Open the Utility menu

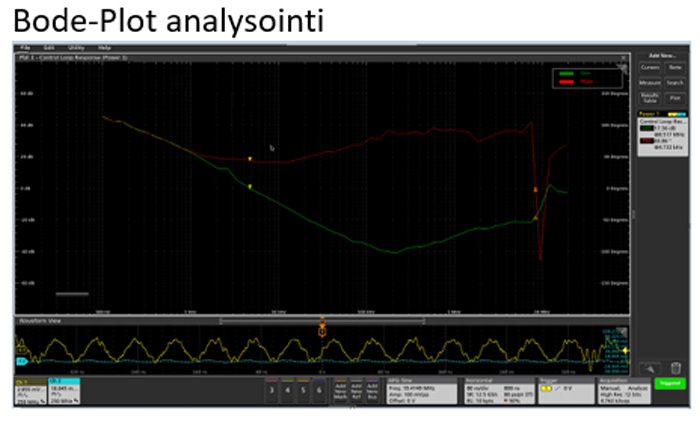(x=75, y=47)
